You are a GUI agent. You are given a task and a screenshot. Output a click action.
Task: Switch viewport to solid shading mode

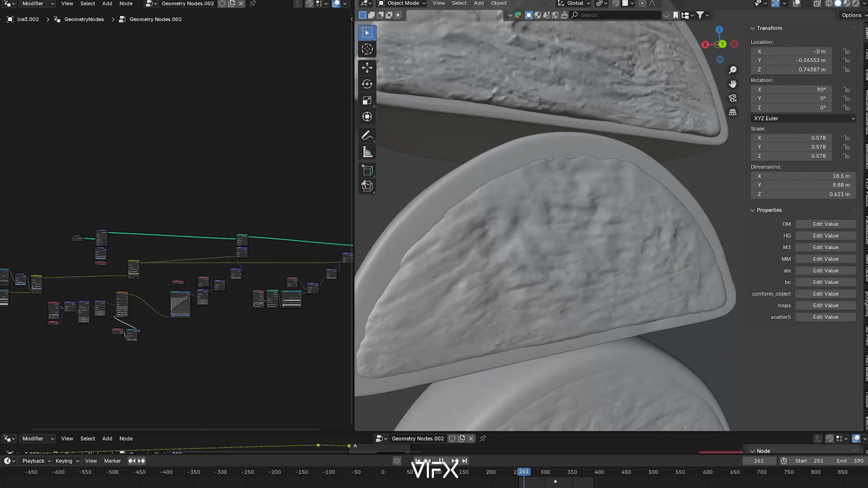pyautogui.click(x=838, y=4)
